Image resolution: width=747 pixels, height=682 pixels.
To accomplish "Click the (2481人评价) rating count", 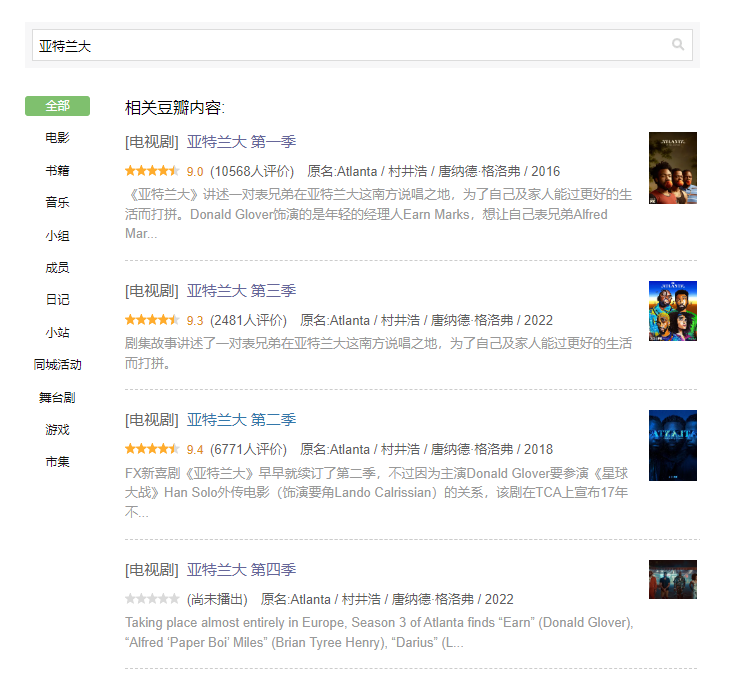I will click(x=248, y=321).
